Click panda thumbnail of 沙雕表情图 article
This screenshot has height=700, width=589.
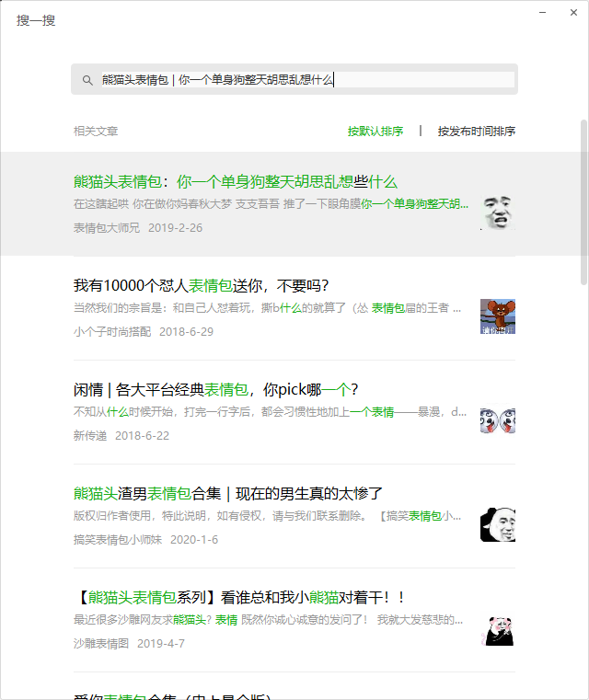(498, 628)
